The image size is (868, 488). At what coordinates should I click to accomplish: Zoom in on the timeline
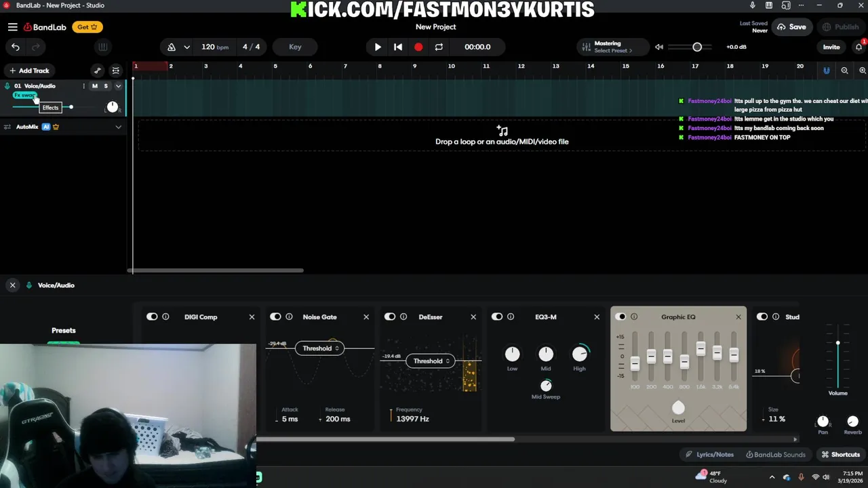pyautogui.click(x=863, y=70)
